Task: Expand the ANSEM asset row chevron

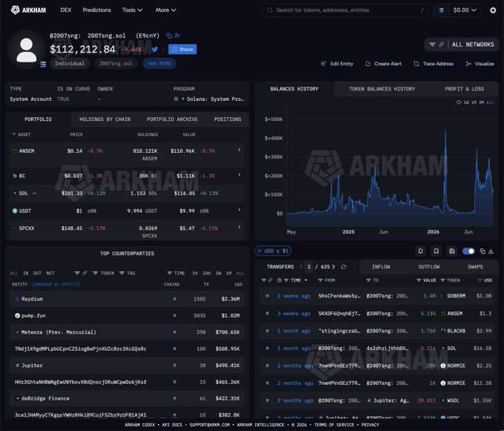Action: click(x=239, y=150)
